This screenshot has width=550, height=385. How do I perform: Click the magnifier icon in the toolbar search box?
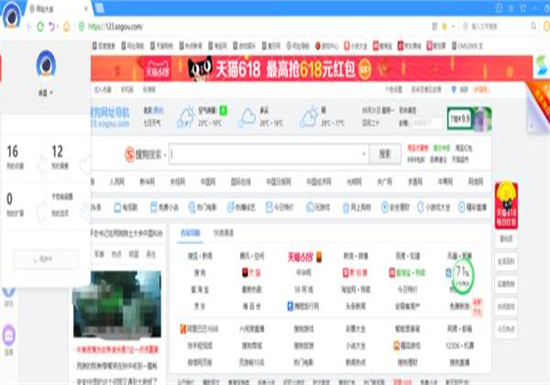[534, 26]
